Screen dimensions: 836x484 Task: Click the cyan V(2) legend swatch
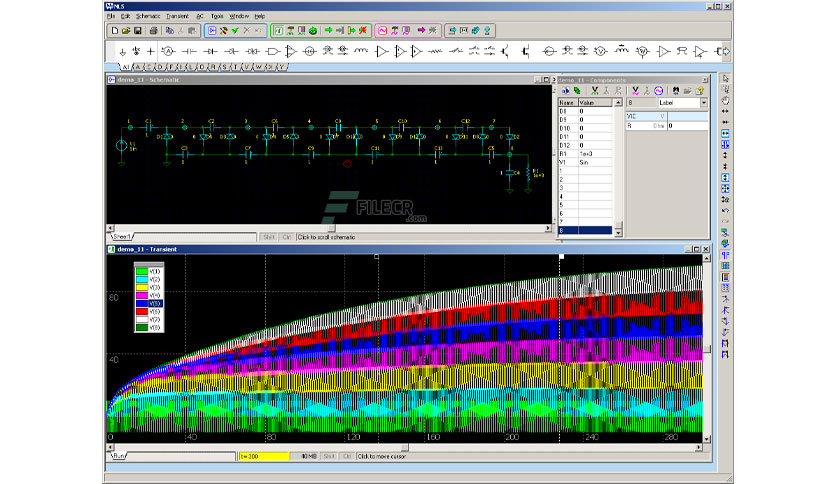[142, 279]
